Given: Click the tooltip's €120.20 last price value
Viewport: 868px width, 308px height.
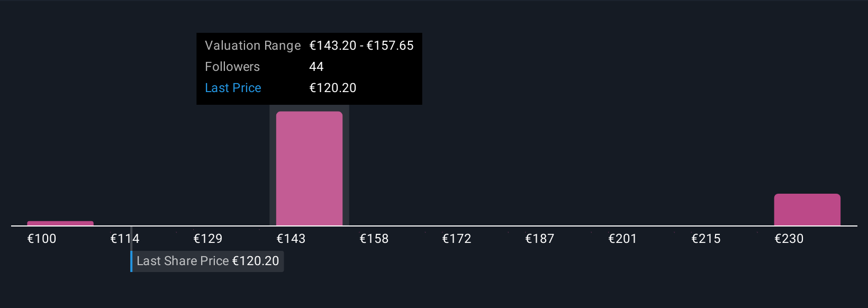Looking at the screenshot, I should coord(333,88).
